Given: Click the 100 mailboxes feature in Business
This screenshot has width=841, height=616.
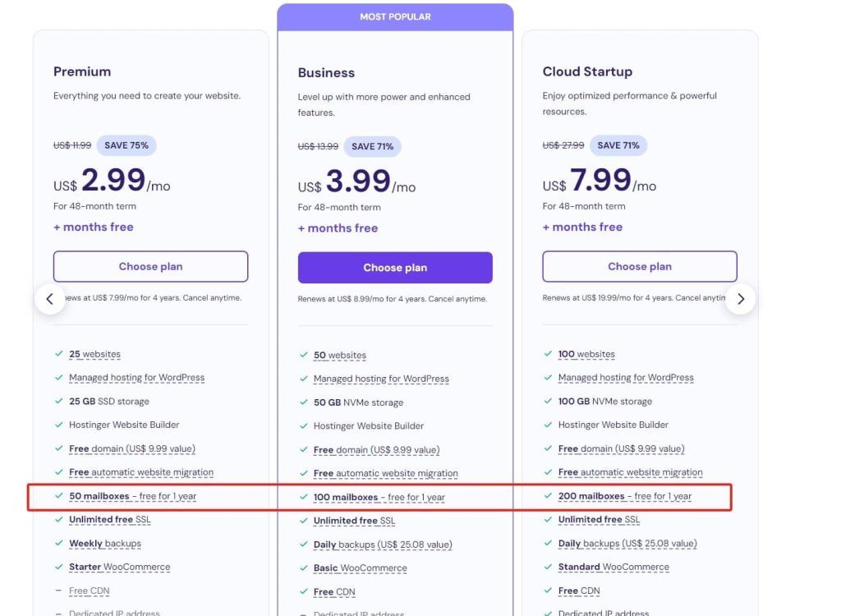Looking at the screenshot, I should point(346,497).
